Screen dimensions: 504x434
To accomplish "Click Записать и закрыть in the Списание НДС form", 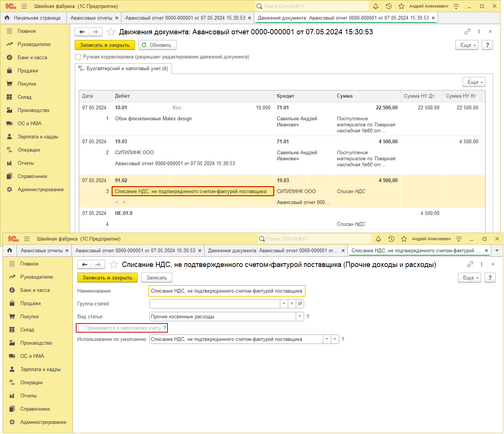I will 108,278.
